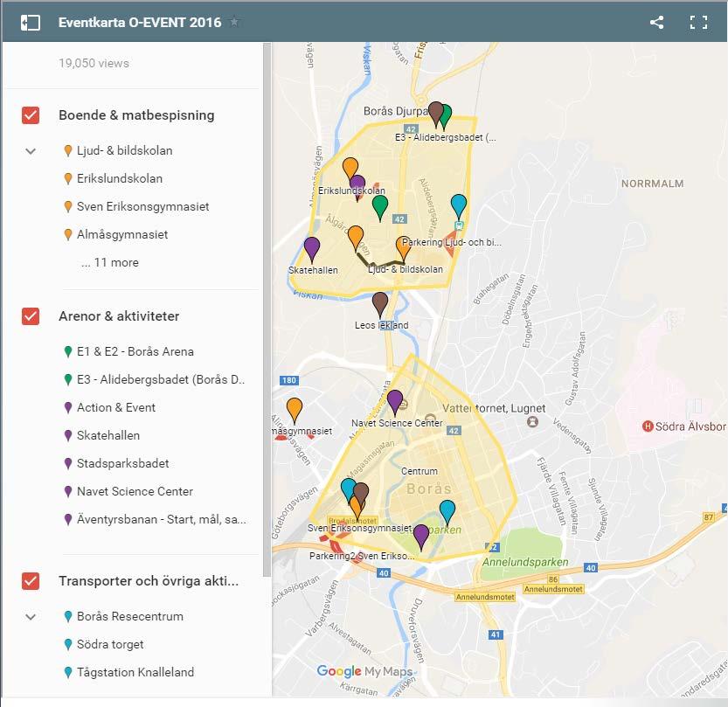Select the Äventyrsbanan - Start, mål entry
This screenshot has height=707, width=728.
click(162, 519)
